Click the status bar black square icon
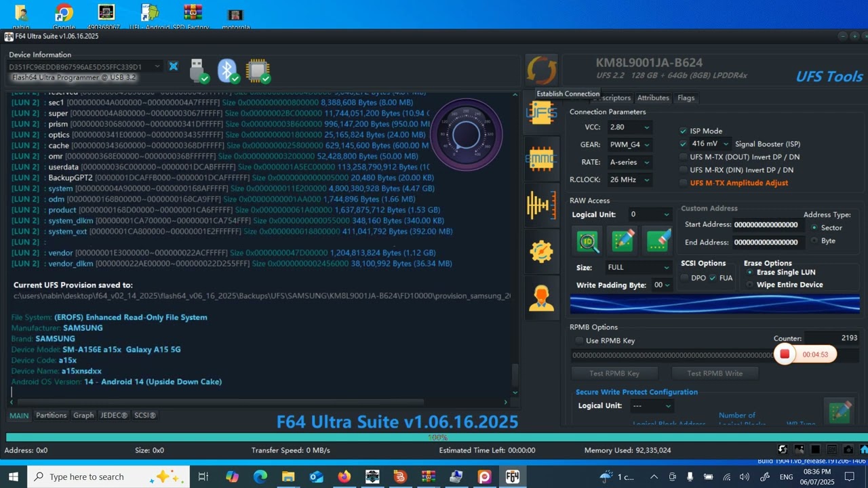The image size is (868, 488). click(x=815, y=449)
